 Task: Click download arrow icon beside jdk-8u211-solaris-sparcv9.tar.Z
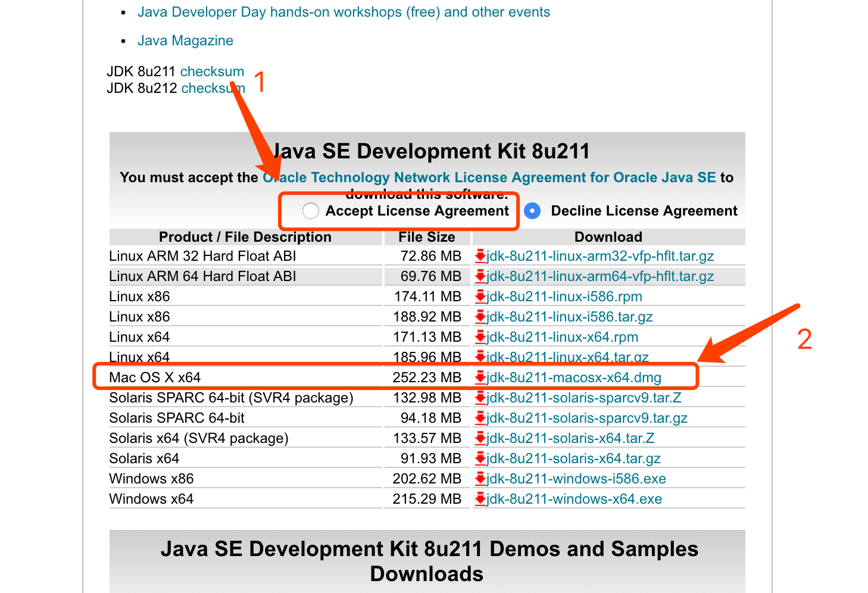point(480,398)
